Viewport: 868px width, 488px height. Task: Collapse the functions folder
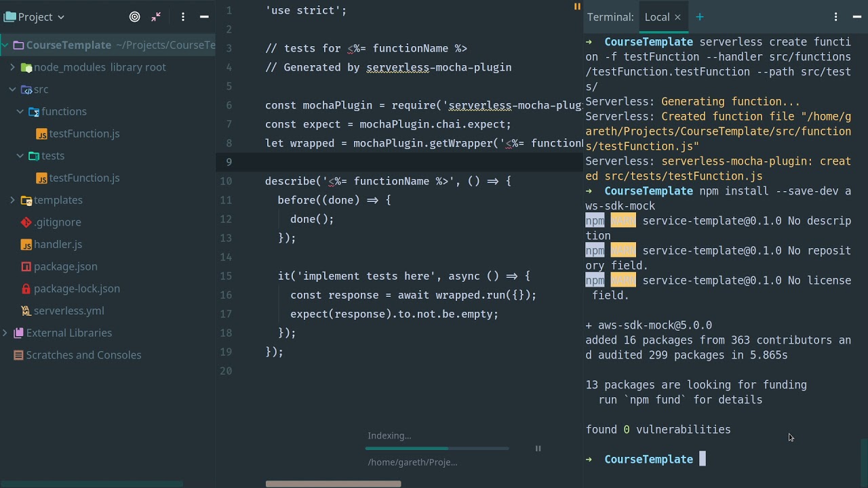(x=20, y=111)
